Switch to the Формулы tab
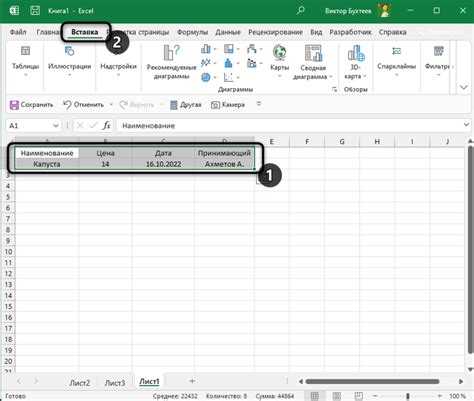The height and width of the screenshot is (401, 474). coord(192,32)
